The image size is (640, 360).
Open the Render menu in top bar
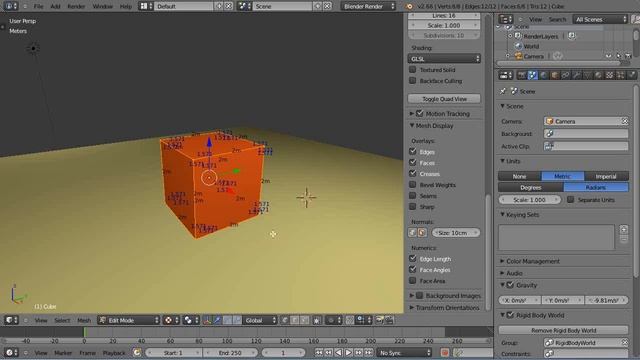click(x=76, y=6)
